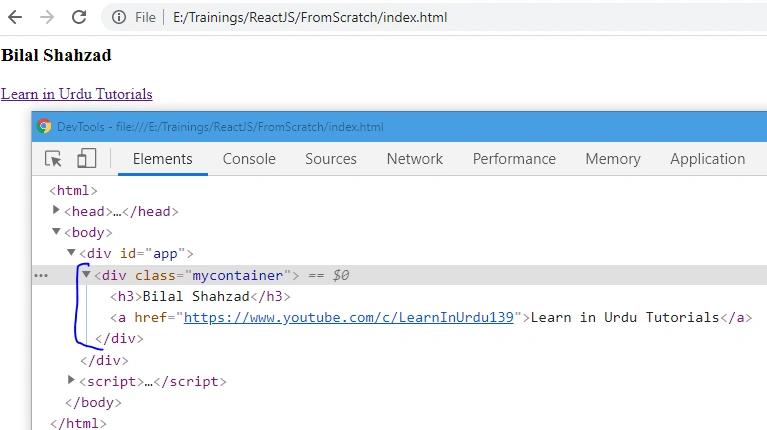Open the Performance tab
The image size is (767, 430).
point(514,159)
